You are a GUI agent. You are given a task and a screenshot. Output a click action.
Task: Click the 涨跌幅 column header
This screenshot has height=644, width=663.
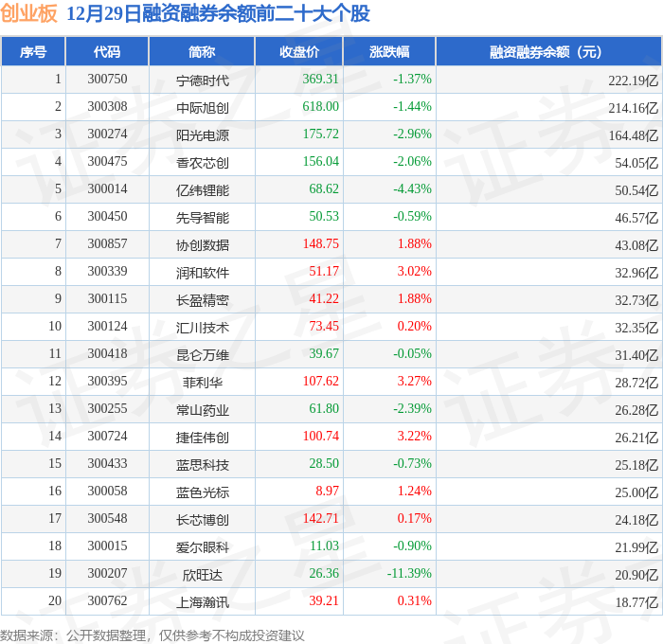click(389, 51)
